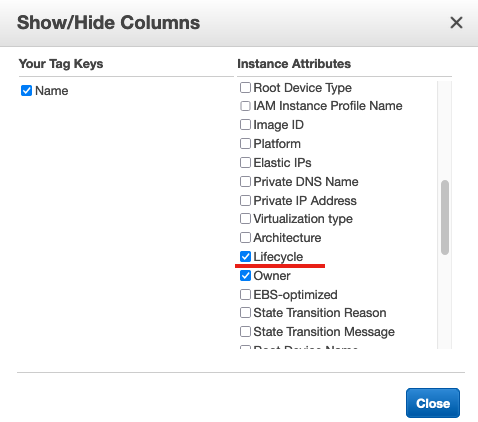Uncheck the Lifecycle checkbox
Viewport: 478px width, 422px height.
tap(245, 257)
